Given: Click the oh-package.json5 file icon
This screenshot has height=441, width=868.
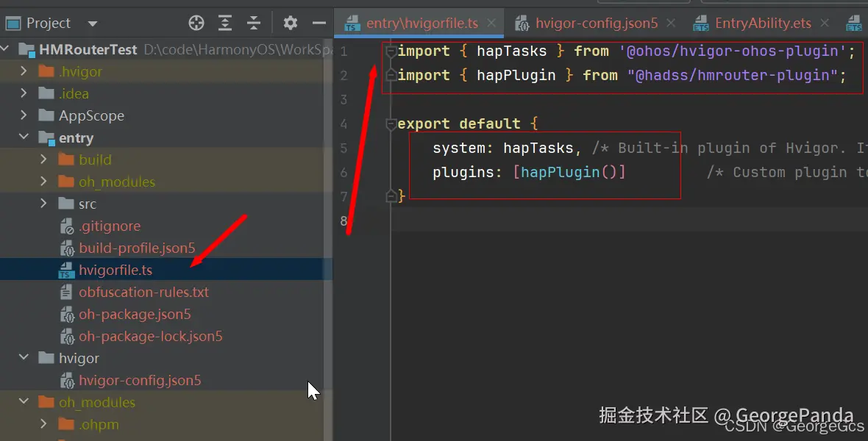Looking at the screenshot, I should coord(66,315).
